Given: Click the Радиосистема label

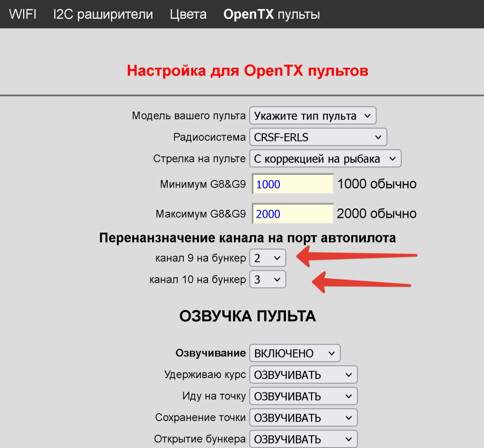Looking at the screenshot, I should (209, 137).
